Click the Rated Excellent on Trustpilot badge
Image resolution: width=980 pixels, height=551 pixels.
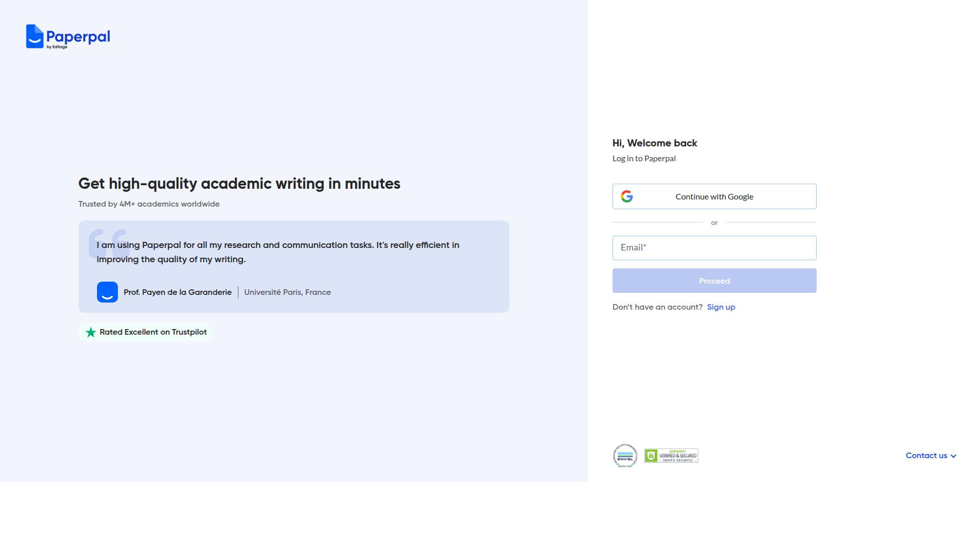[145, 332]
